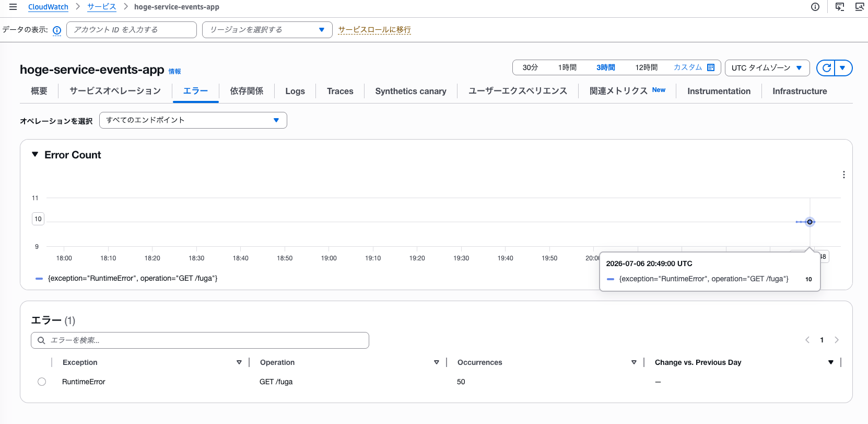This screenshot has height=424, width=868.
Task: Open the UTC timezone dropdown
Action: 767,68
